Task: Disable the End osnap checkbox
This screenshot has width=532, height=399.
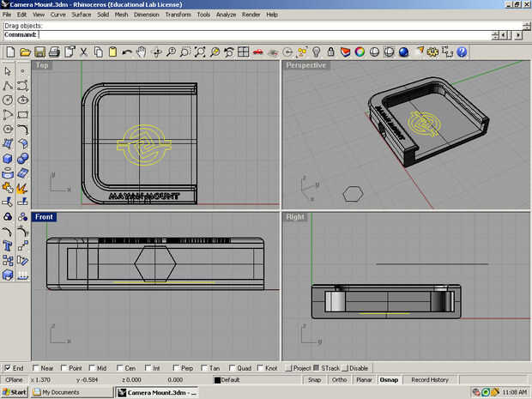Action: (x=8, y=367)
